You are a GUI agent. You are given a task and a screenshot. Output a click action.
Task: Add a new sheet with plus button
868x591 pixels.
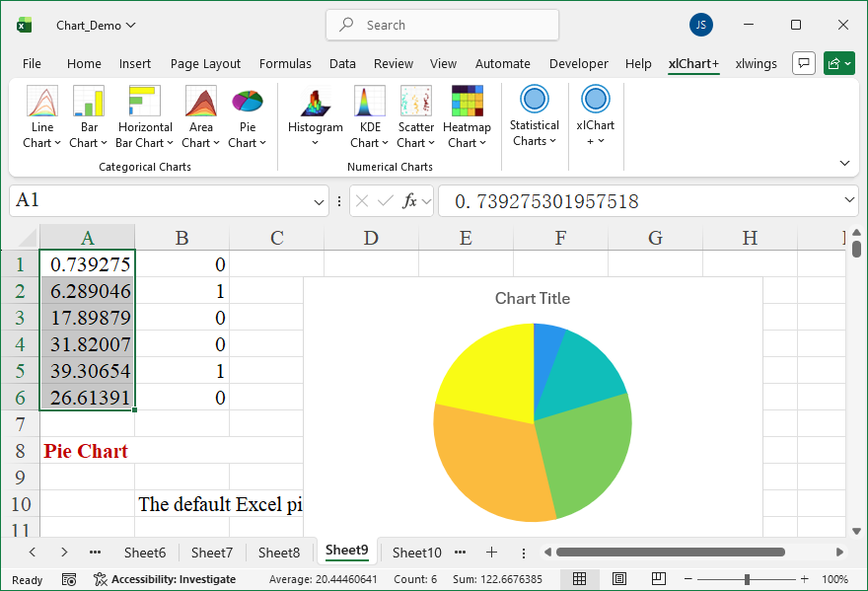tap(491, 553)
